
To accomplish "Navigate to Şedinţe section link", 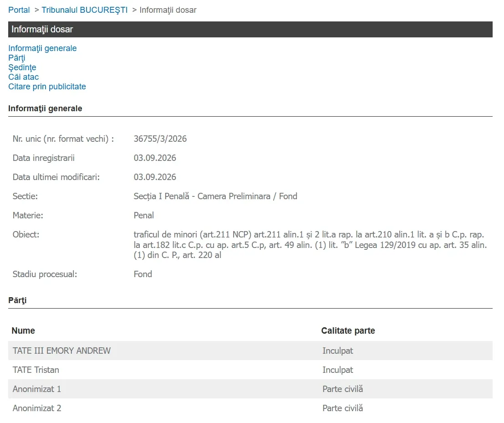I will 22,67.
